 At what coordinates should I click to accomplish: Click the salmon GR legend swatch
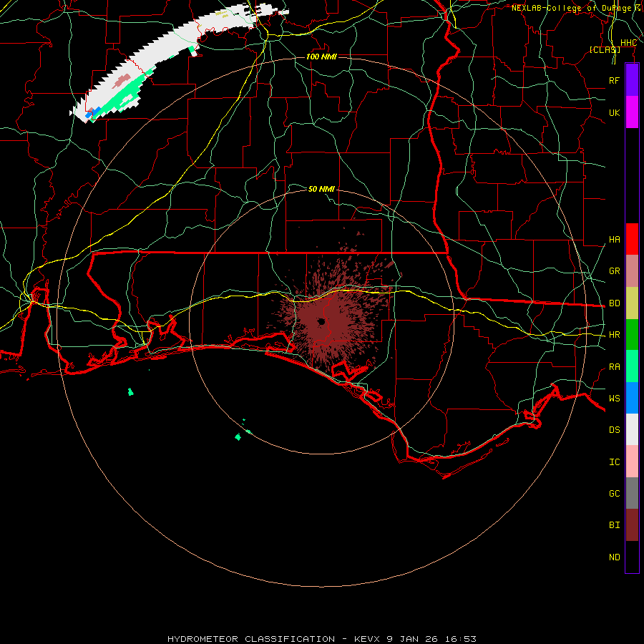(632, 271)
